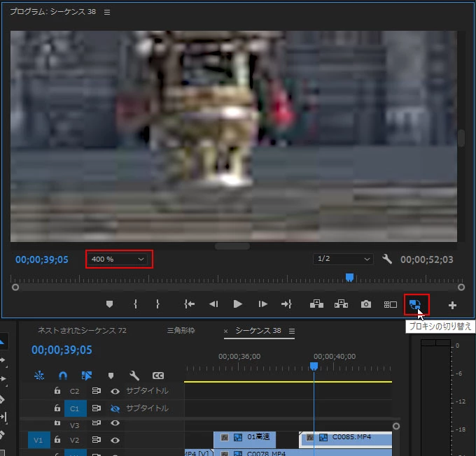Click the timeline vertical zoom handle
The width and height of the screenshot is (476, 456).
click(396, 426)
